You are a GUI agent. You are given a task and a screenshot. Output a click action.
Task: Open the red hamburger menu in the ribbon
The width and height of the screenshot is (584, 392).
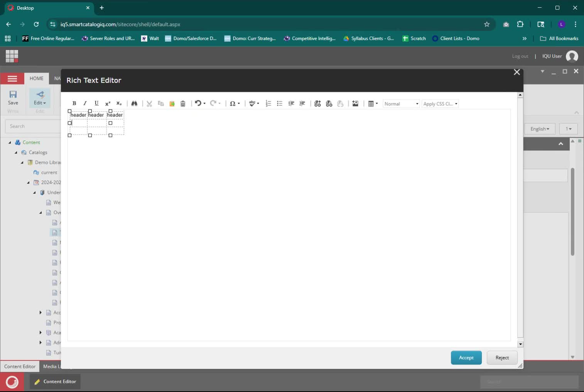coord(12,79)
